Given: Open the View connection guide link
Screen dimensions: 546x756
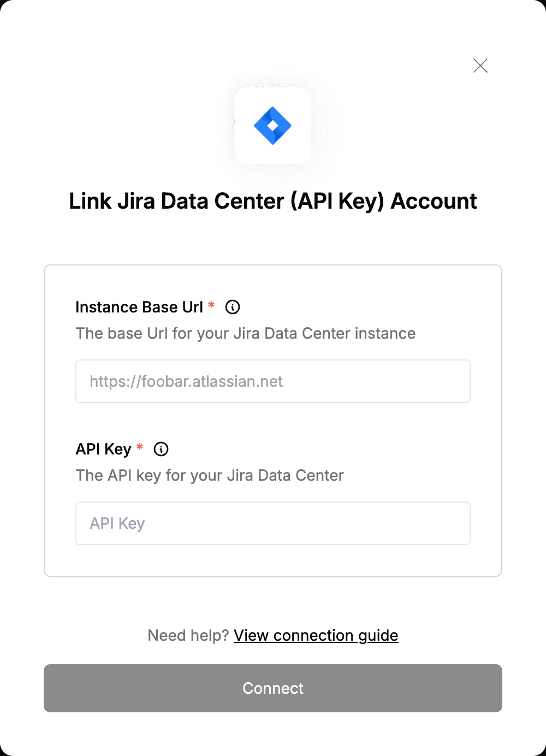Looking at the screenshot, I should pos(316,635).
